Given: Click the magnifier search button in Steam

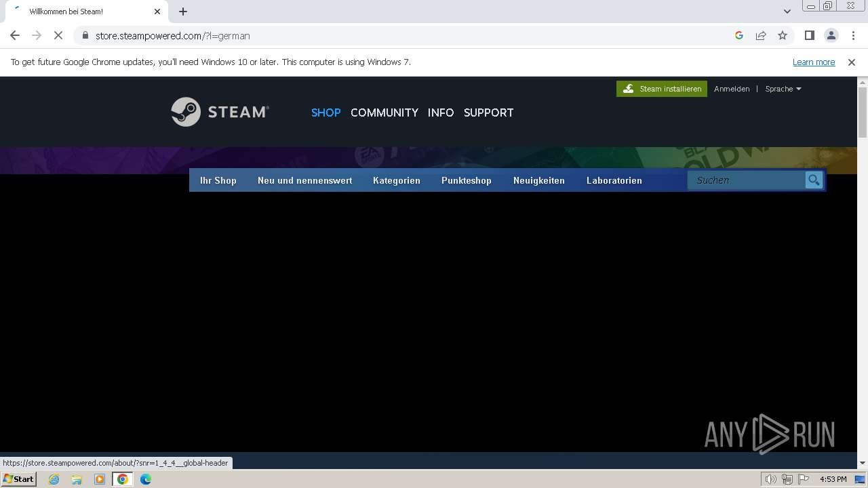Looking at the screenshot, I should point(814,180).
